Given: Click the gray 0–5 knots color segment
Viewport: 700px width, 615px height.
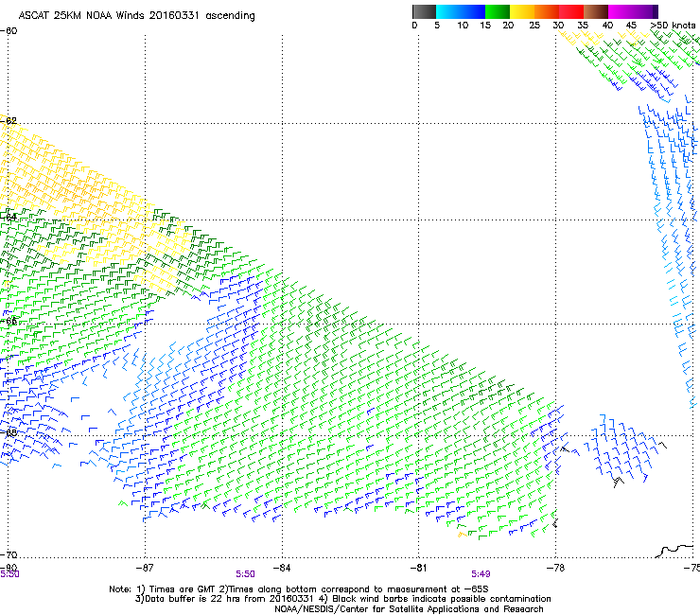Looking at the screenshot, I should [424, 11].
